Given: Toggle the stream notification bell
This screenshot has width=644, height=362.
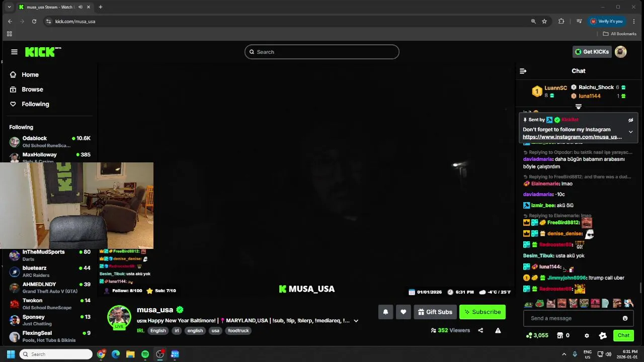Looking at the screenshot, I should (385, 312).
